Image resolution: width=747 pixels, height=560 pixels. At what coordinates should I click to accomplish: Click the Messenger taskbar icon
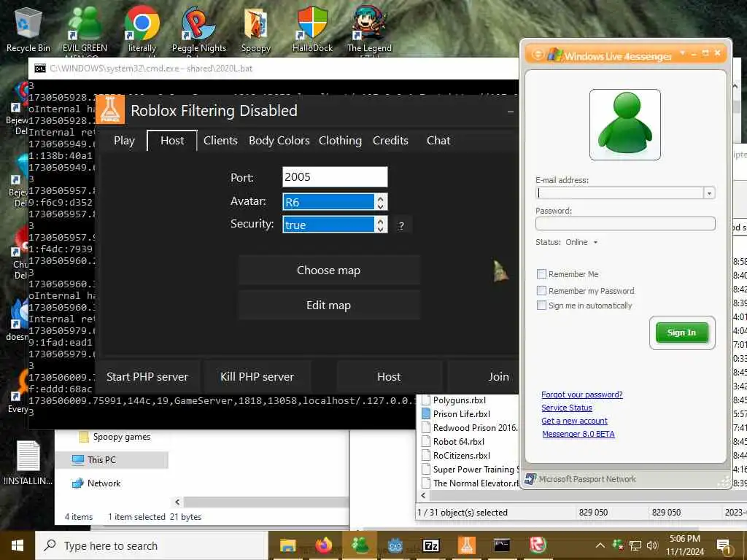359,545
